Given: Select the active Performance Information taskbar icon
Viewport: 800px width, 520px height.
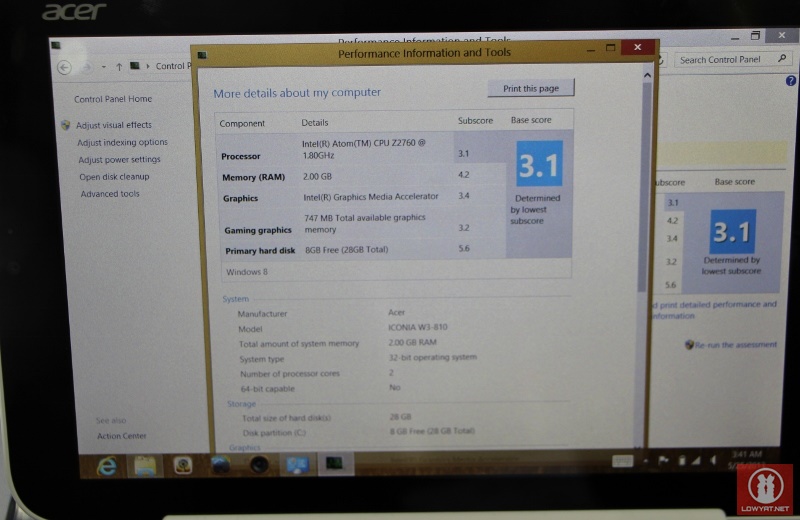Looking at the screenshot, I should click(335, 463).
